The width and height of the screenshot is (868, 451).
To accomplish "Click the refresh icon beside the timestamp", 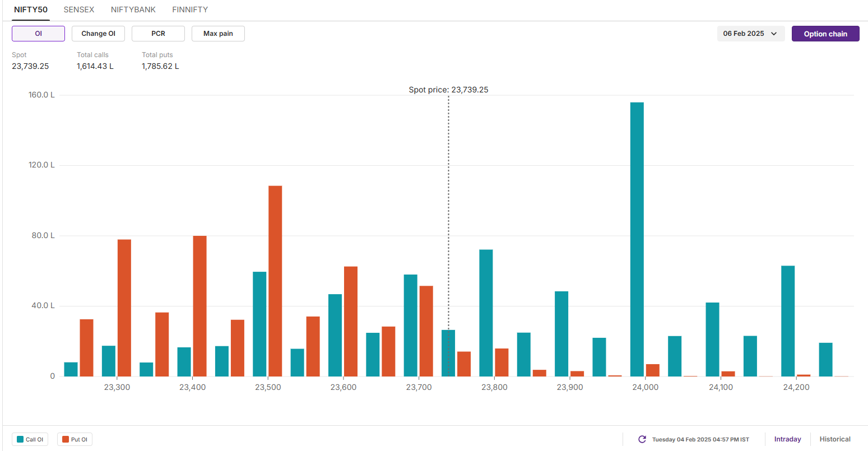I will [x=642, y=439].
